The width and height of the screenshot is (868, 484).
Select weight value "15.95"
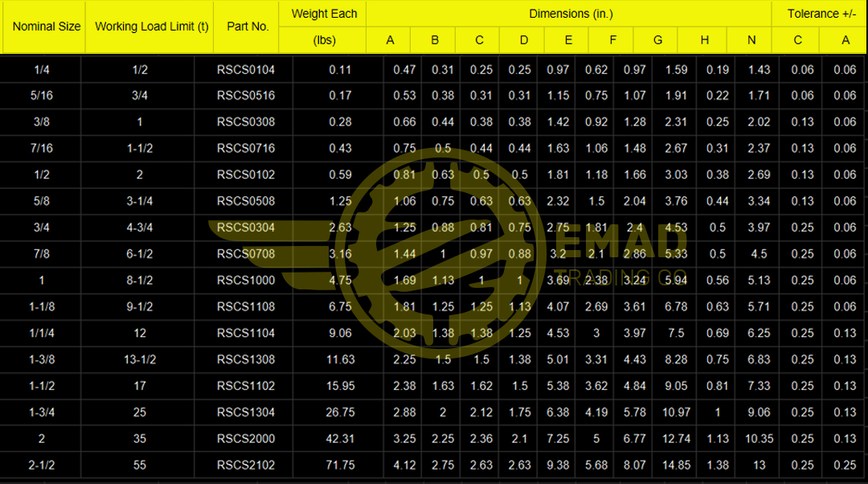tap(340, 386)
